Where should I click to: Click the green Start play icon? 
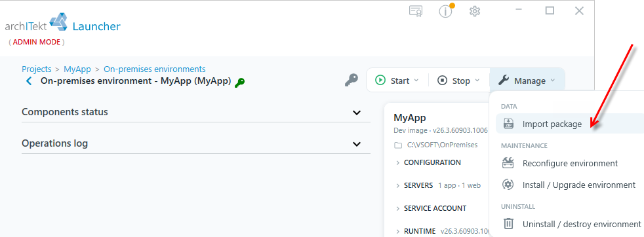tap(380, 81)
